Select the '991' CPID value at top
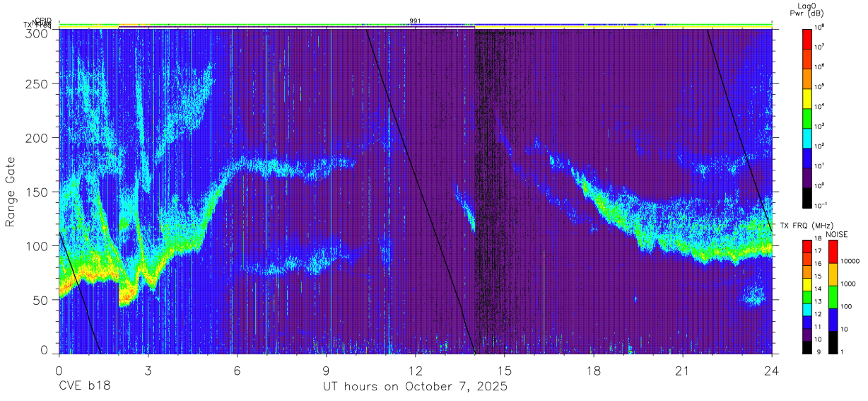The image size is (868, 401). point(415,21)
